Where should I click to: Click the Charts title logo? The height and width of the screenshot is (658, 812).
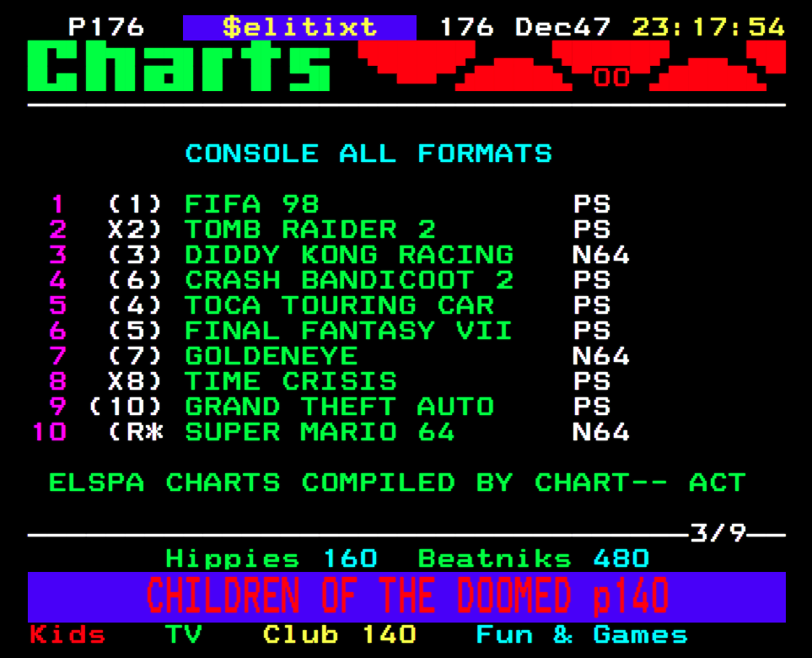pos(179,66)
